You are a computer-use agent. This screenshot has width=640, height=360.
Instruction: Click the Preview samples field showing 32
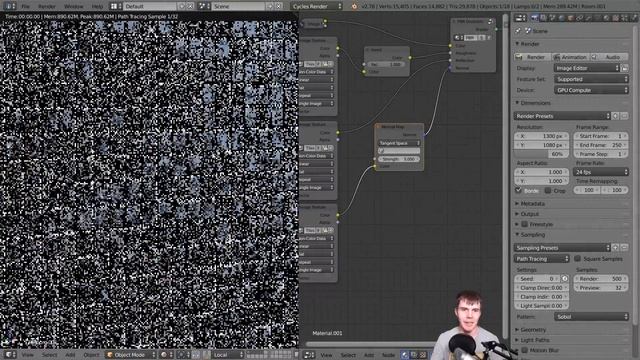pos(601,288)
